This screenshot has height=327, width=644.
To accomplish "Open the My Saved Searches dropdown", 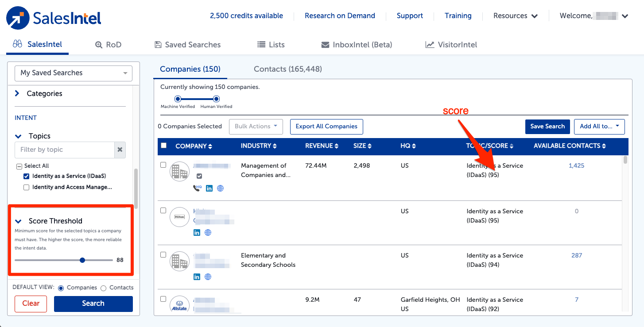I will [74, 73].
